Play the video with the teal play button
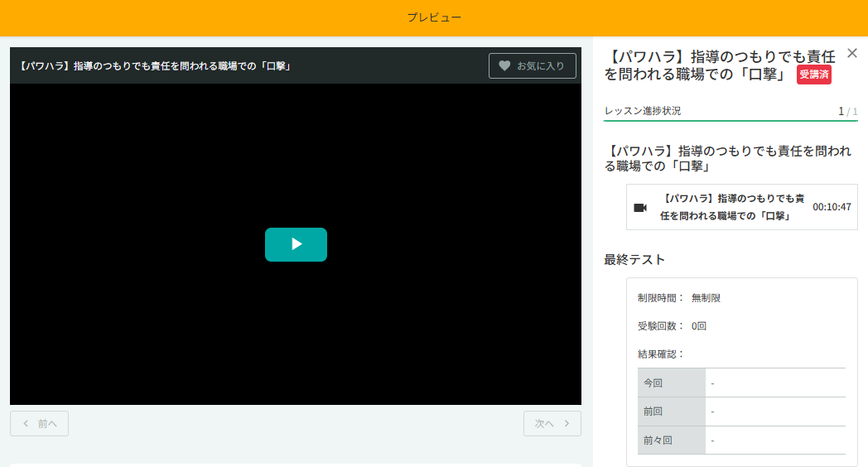 coord(296,244)
